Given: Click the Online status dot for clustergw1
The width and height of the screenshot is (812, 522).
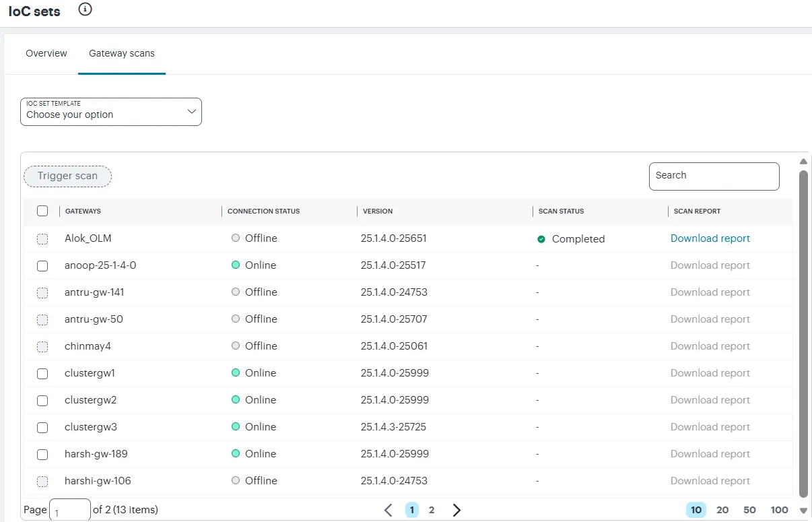Looking at the screenshot, I should click(236, 372).
